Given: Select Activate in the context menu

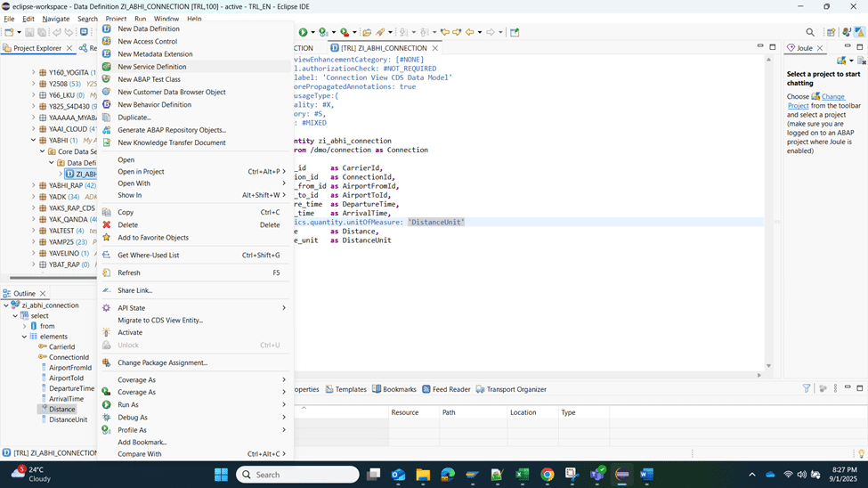Looking at the screenshot, I should coord(130,332).
